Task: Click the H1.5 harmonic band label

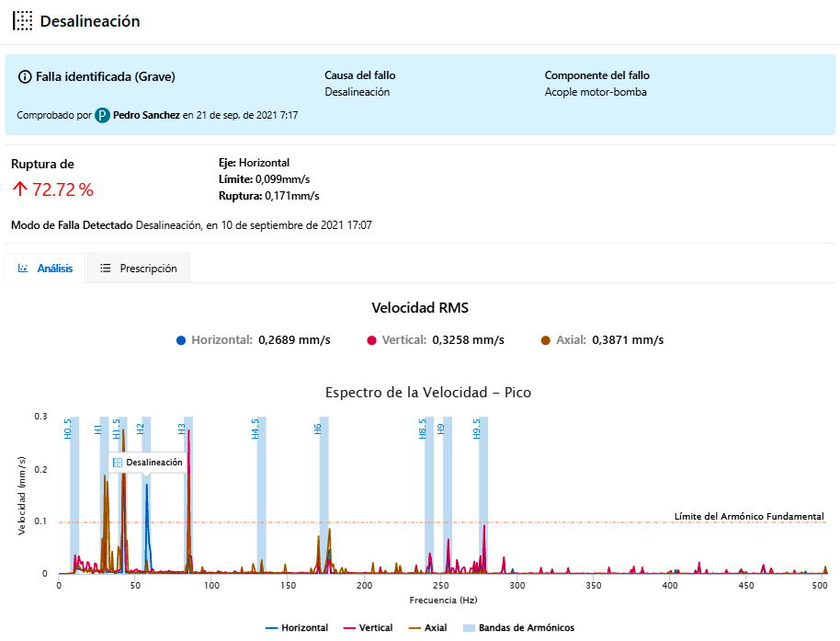Action: pyautogui.click(x=116, y=429)
